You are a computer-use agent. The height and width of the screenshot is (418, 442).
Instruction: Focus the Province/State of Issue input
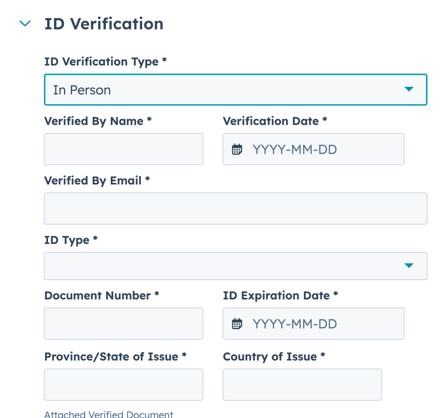(x=123, y=384)
